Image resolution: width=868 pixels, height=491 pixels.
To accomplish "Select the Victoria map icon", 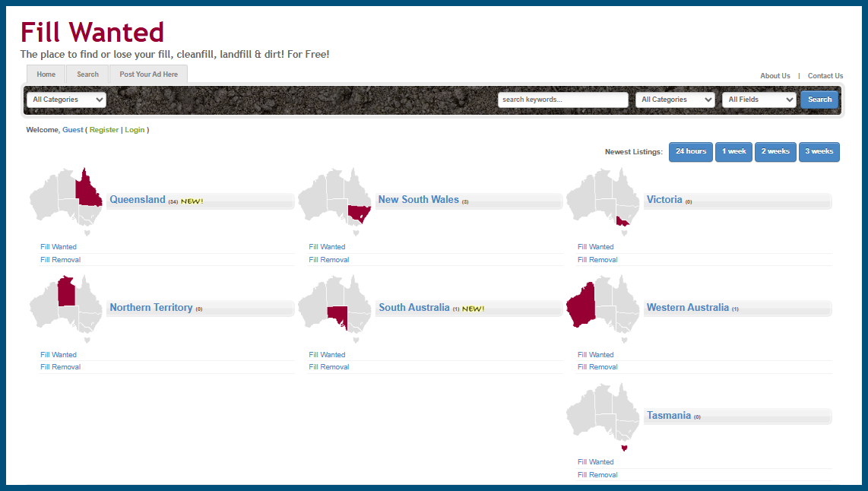I will 603,199.
